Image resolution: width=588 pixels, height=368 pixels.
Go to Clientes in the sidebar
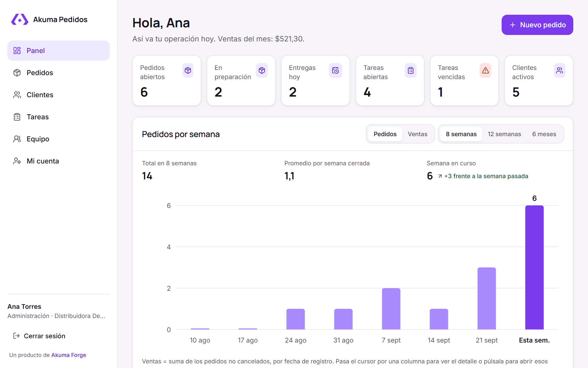click(x=58, y=95)
